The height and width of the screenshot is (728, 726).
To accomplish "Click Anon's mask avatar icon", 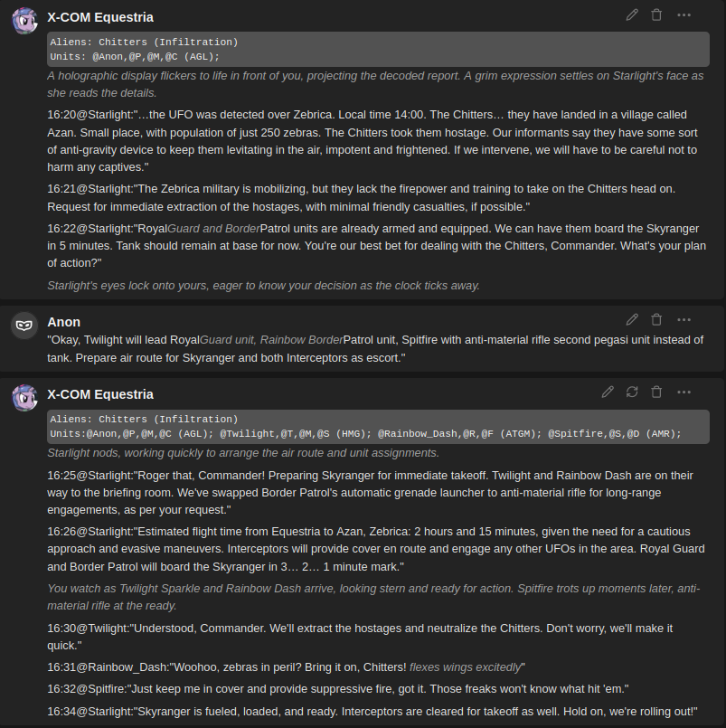I will coord(24,326).
